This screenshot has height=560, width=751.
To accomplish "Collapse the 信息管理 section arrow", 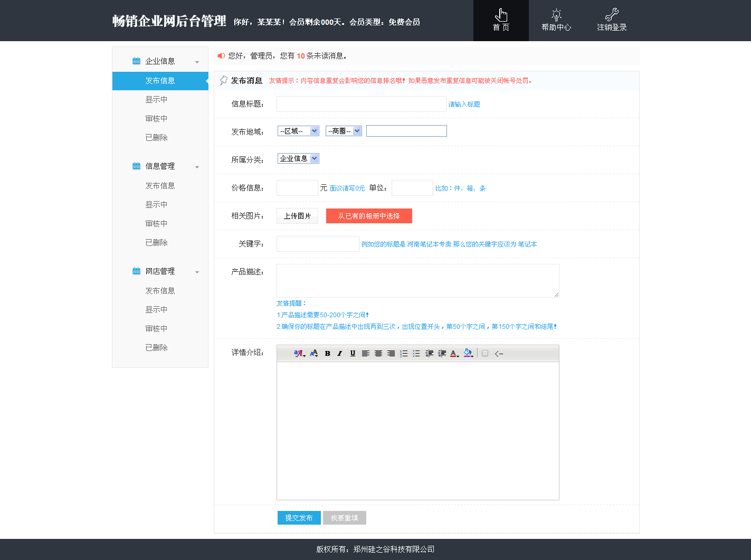I will pyautogui.click(x=197, y=167).
